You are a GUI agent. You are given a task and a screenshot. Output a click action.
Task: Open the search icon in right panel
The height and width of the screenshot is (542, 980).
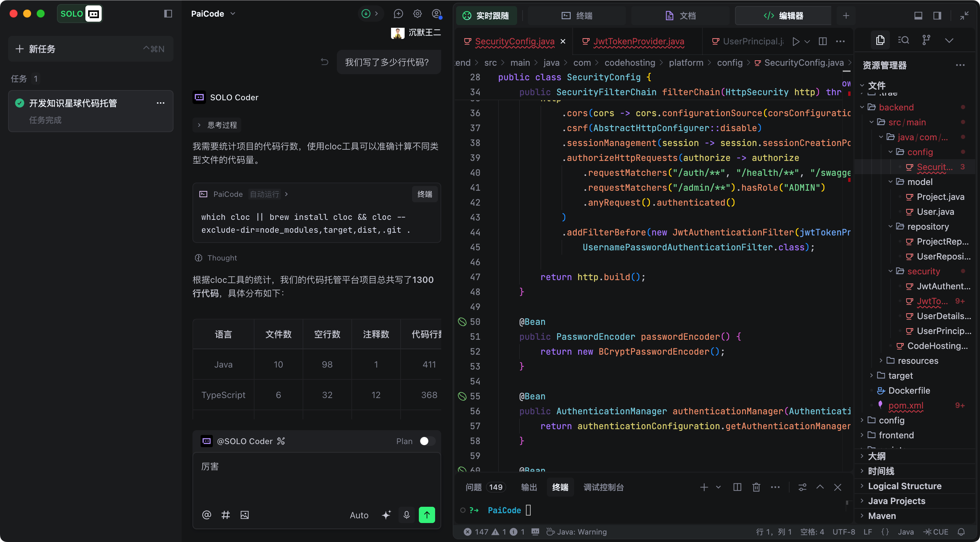pos(903,40)
